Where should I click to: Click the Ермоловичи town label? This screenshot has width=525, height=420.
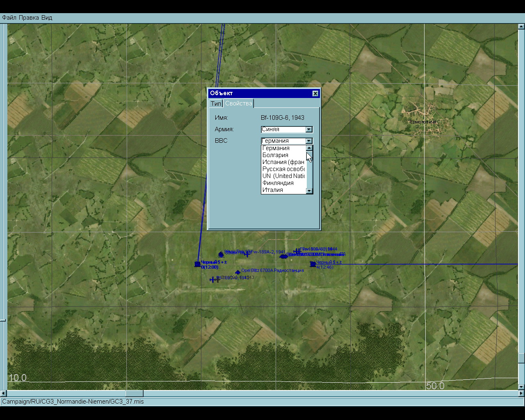[x=423, y=122]
